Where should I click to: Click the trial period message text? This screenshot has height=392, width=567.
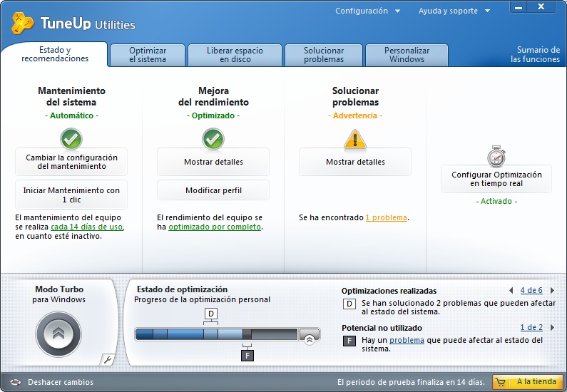click(411, 382)
